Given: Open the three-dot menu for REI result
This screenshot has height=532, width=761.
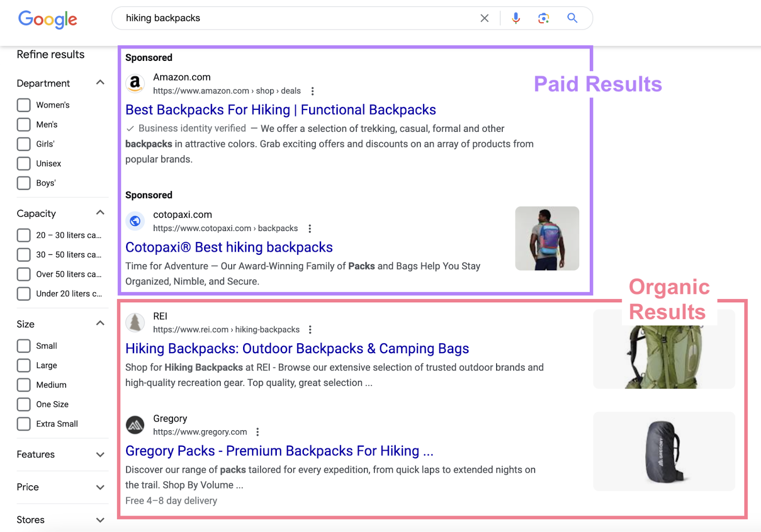Looking at the screenshot, I should [310, 329].
